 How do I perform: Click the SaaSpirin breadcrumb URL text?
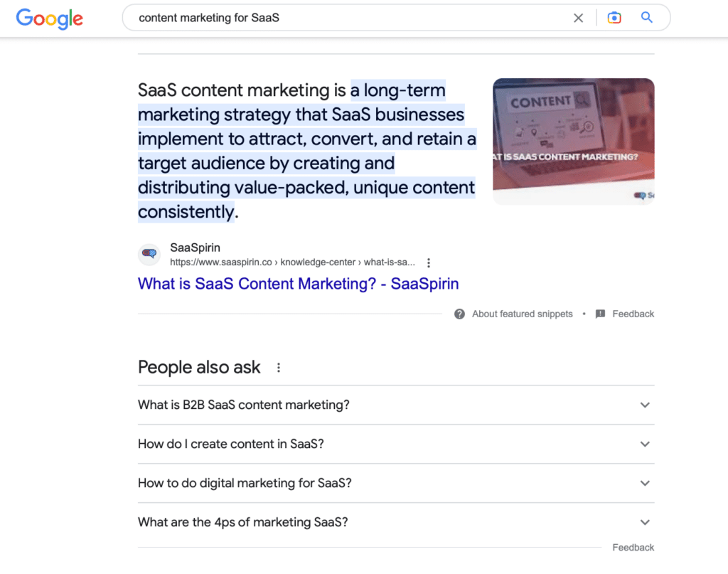pos(292,262)
